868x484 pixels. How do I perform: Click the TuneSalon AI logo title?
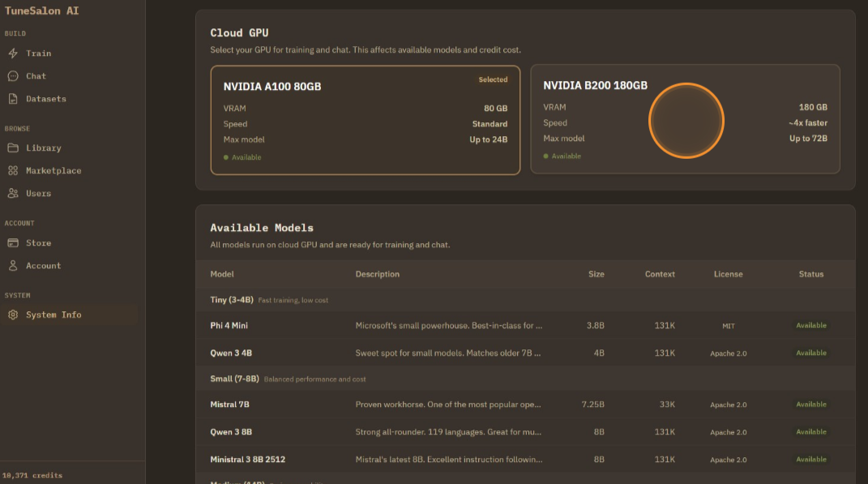pos(42,11)
